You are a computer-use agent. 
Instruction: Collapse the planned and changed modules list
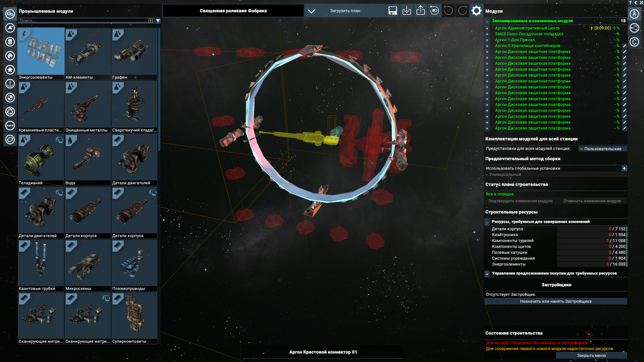coord(487,21)
